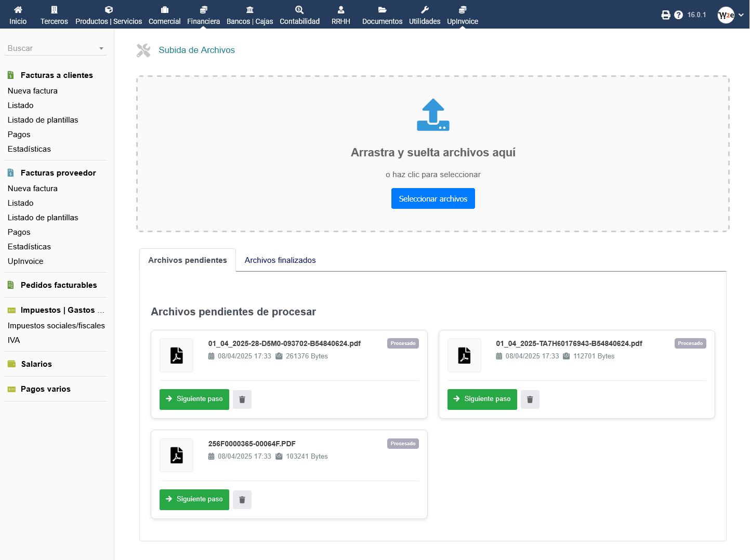The width and height of the screenshot is (750, 560).
Task: Click PDF icon of 01_04_2025-TA7H60176943 file
Action: tap(464, 355)
